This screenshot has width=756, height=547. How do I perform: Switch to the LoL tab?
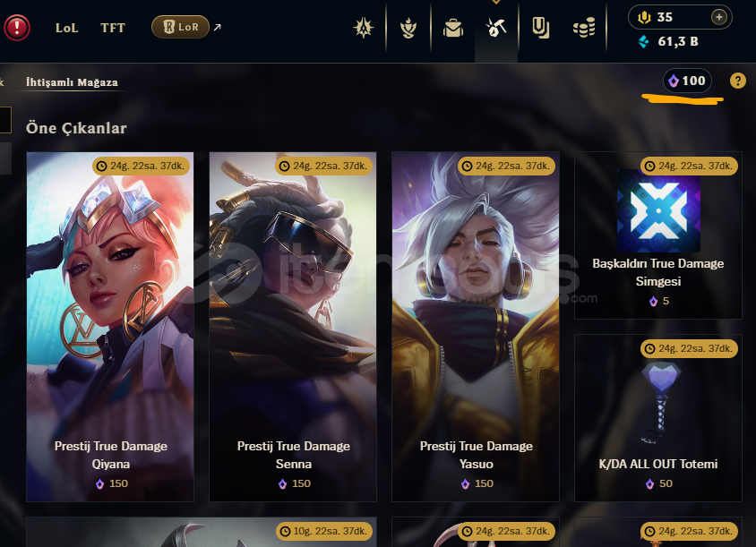click(x=66, y=28)
